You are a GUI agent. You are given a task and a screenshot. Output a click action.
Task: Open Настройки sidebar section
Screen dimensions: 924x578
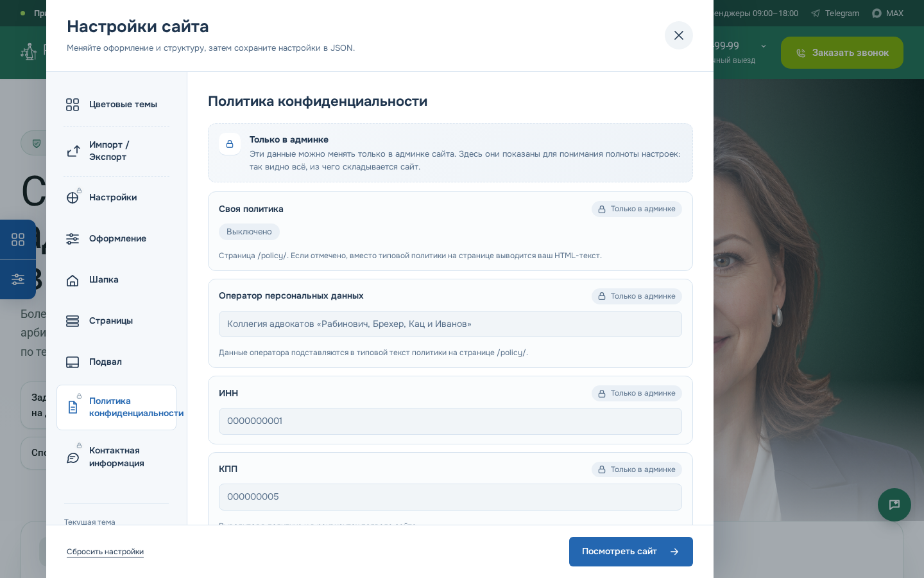coord(116,198)
